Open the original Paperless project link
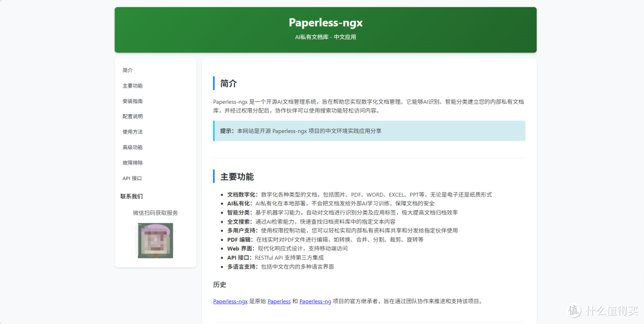Viewport: 644px width, 324px height. point(279,301)
